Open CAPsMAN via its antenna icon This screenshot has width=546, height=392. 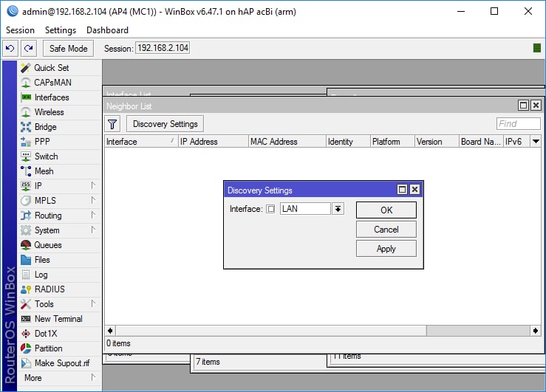tap(25, 83)
